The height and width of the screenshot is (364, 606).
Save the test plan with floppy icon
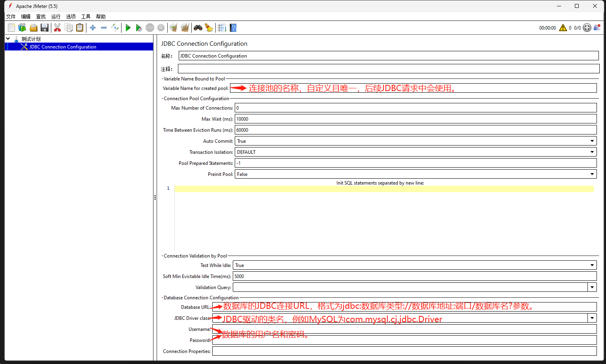pyautogui.click(x=45, y=28)
